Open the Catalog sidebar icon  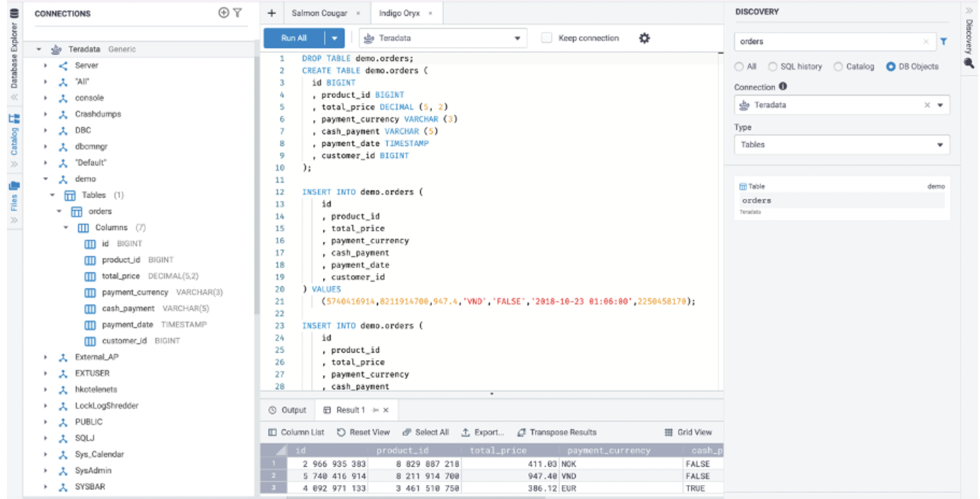click(13, 117)
